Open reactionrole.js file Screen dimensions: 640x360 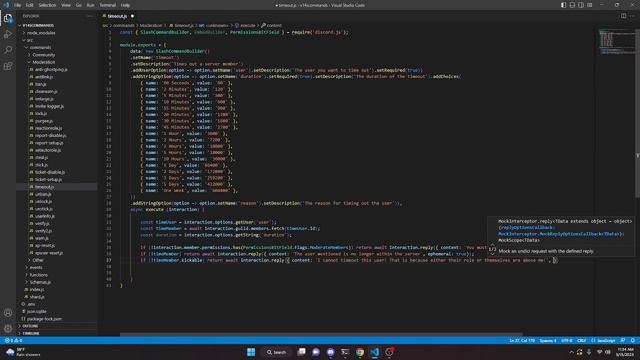[48, 128]
